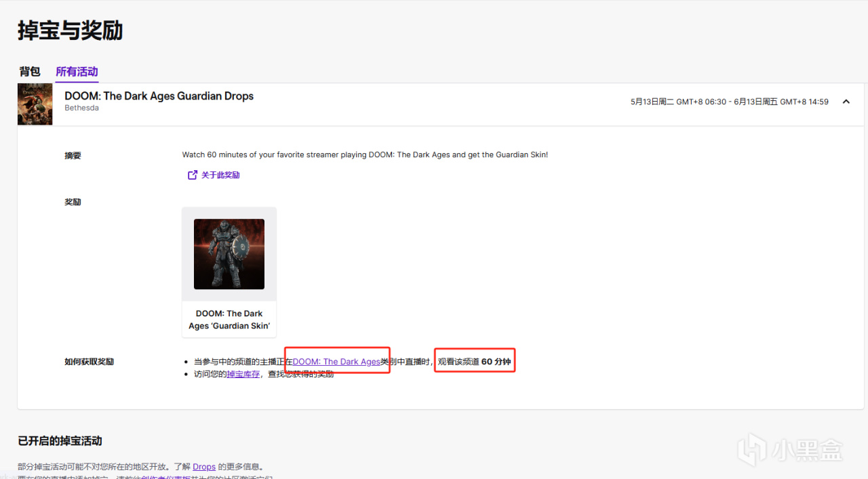Screen dimensions: 868x479
Task: Collapse the DOOM Guardian Drops campaign chevron
Action: [x=846, y=102]
